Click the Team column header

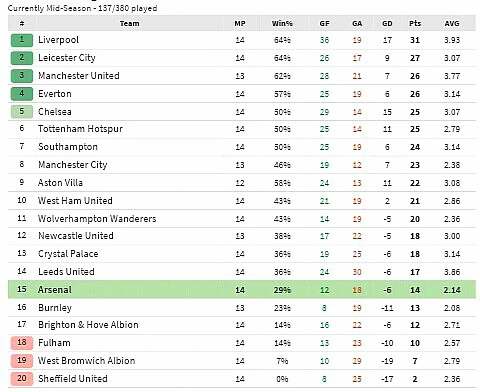(x=129, y=23)
